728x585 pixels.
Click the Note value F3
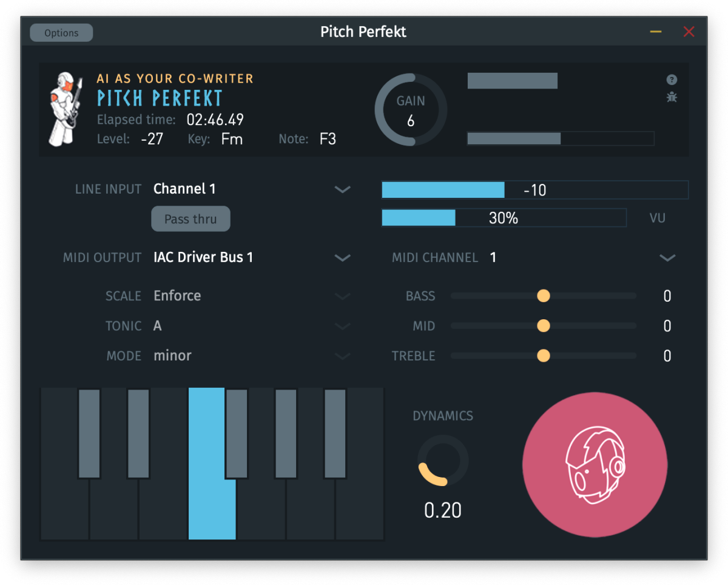pos(328,139)
